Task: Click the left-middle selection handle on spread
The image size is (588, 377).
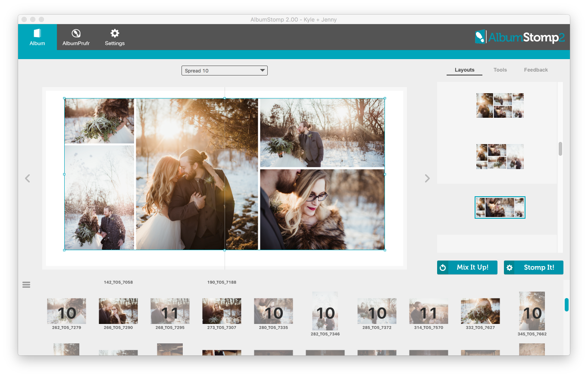Action: pos(64,174)
